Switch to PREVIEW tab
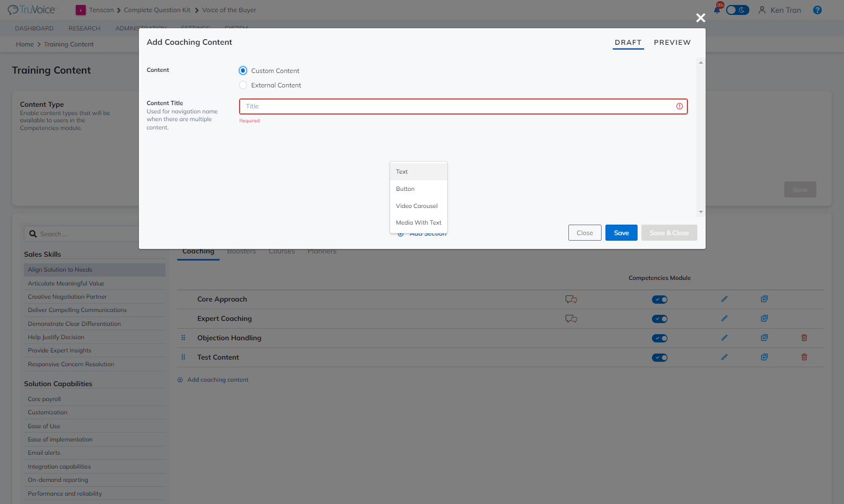The image size is (844, 504). coord(672,43)
